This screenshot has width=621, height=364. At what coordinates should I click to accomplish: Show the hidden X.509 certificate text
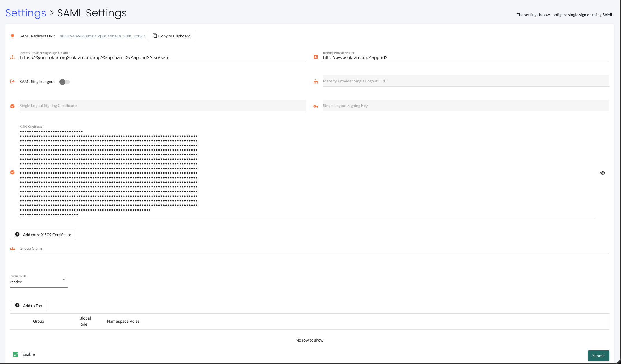coord(603,173)
